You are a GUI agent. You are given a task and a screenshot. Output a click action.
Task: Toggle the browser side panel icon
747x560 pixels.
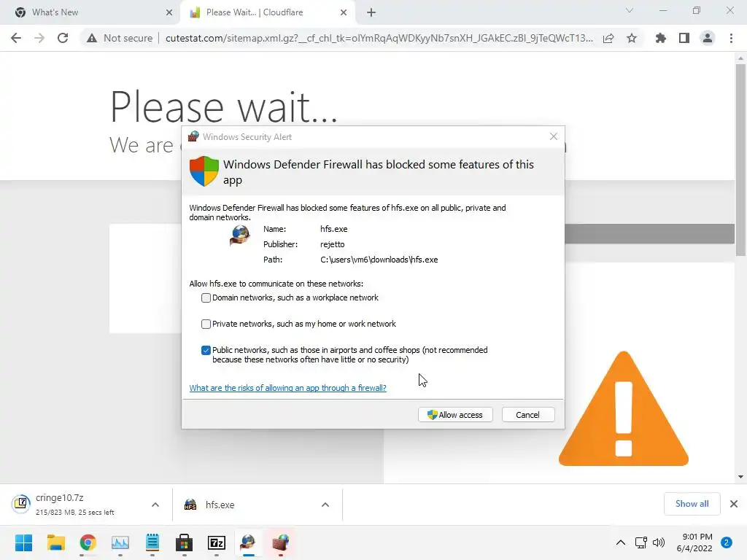[x=684, y=38]
